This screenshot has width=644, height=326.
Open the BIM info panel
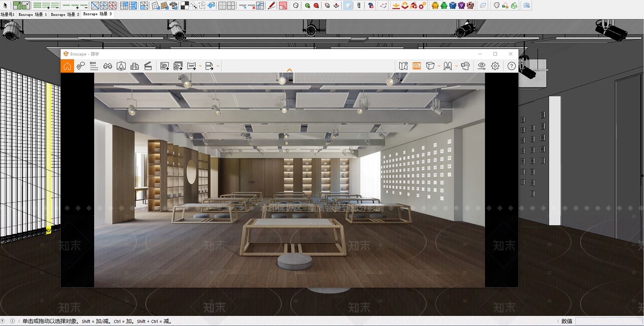94,66
